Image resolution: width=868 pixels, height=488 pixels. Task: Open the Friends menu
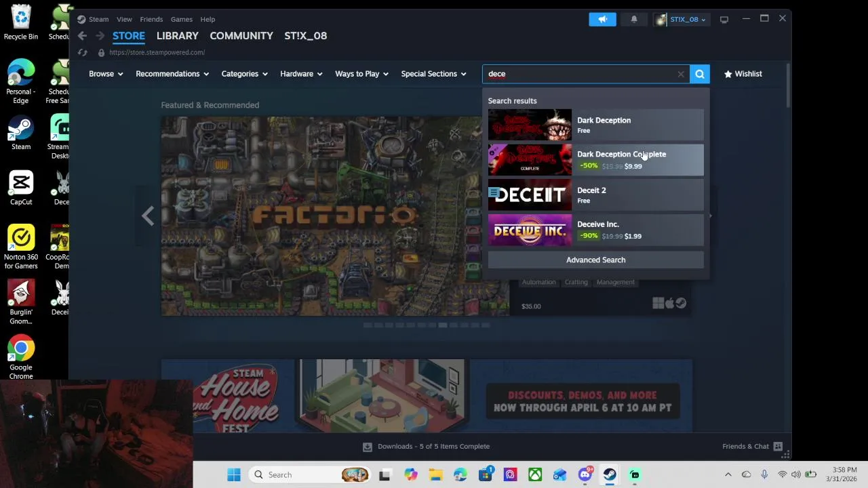click(x=151, y=19)
